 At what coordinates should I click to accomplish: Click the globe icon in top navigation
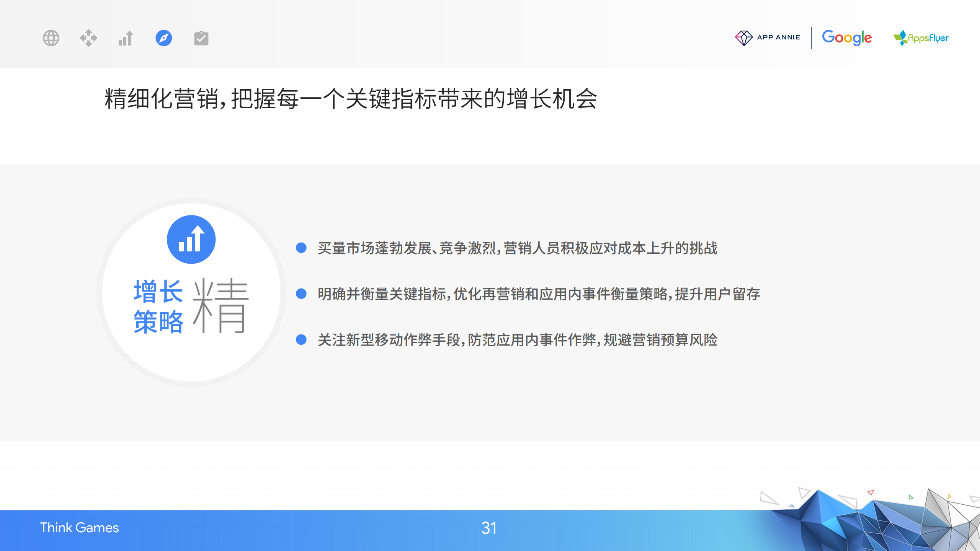[x=51, y=38]
